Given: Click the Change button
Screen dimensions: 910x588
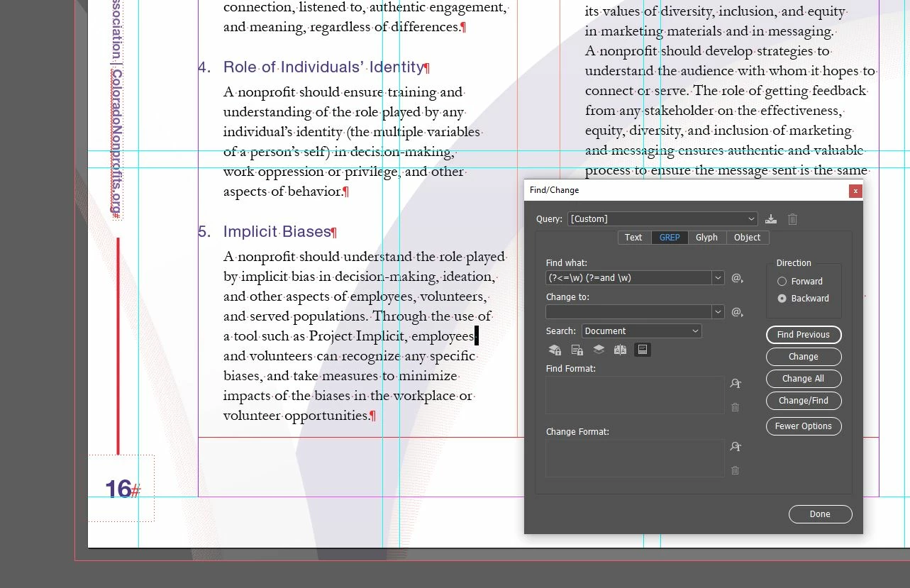Looking at the screenshot, I should pos(804,357).
